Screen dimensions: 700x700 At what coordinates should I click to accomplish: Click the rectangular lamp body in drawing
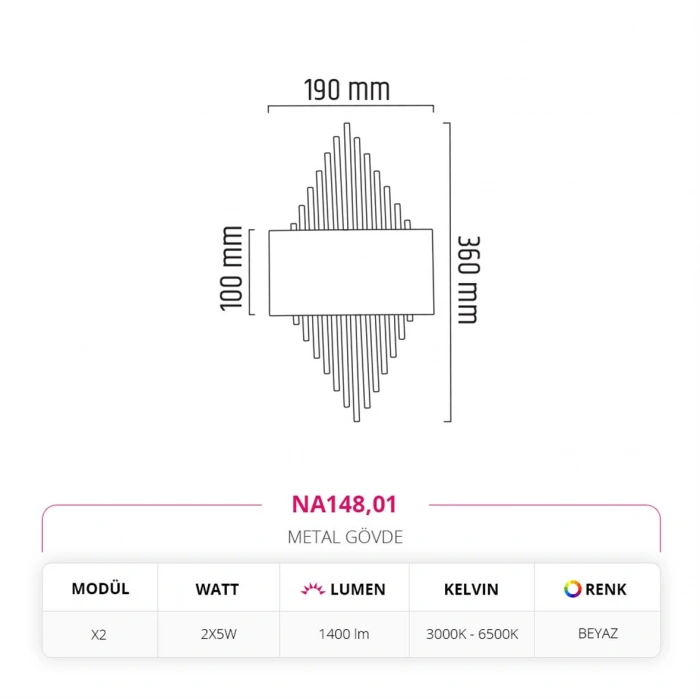point(351,272)
